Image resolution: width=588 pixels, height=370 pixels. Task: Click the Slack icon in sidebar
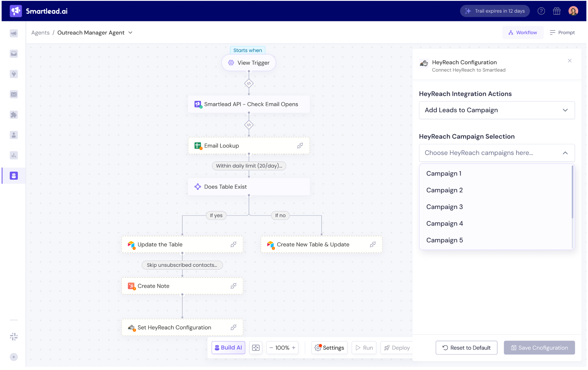14,336
